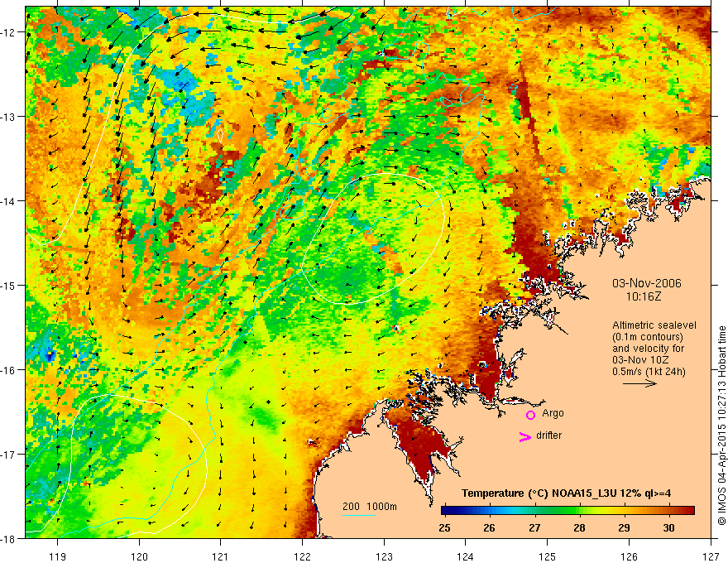
Task: Click the longitude label 121
Action: tap(221, 556)
